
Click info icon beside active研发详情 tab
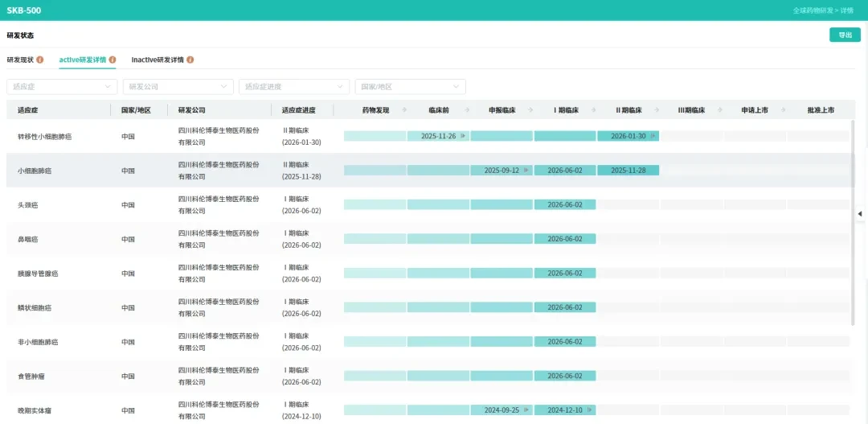[x=113, y=60]
